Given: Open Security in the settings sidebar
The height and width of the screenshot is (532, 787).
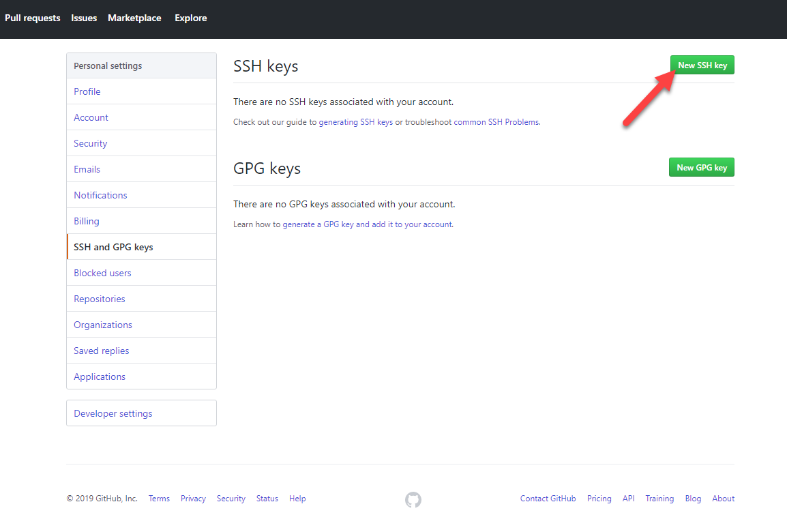Looking at the screenshot, I should pos(142,143).
